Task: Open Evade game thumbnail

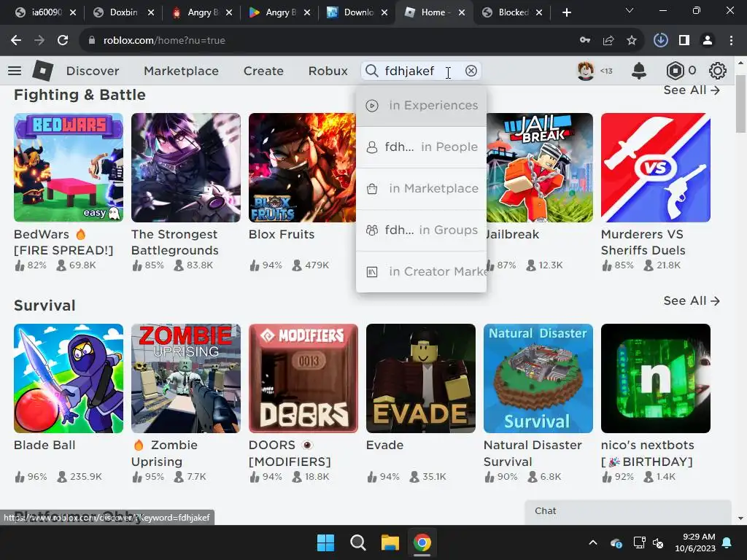Action: (x=421, y=378)
